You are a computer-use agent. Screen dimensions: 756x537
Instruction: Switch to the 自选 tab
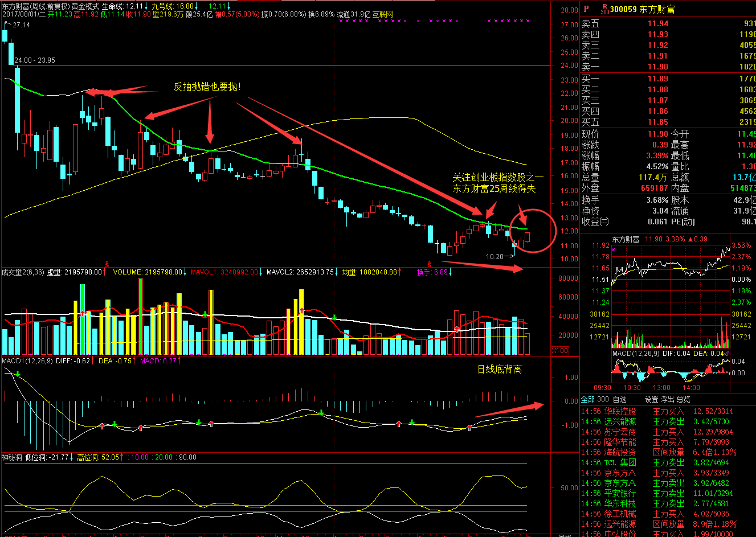(620, 399)
